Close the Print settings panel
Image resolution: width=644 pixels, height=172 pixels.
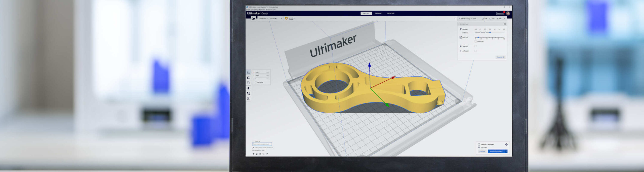click(x=505, y=24)
